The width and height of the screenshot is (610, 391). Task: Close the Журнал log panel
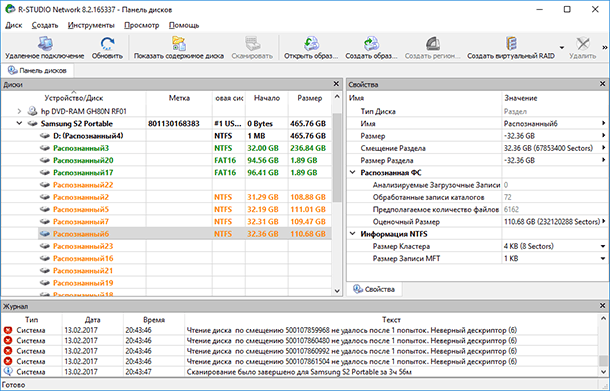pos(602,306)
